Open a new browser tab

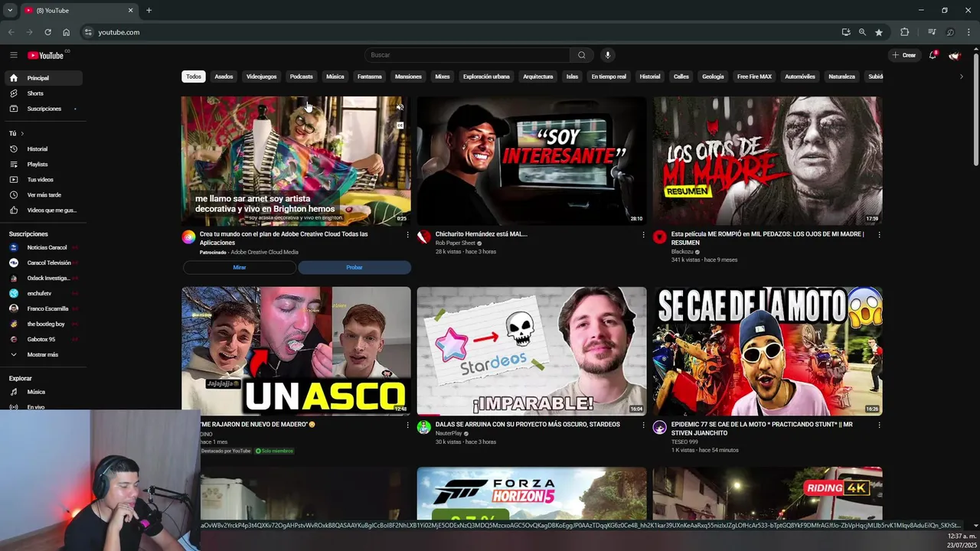149,10
